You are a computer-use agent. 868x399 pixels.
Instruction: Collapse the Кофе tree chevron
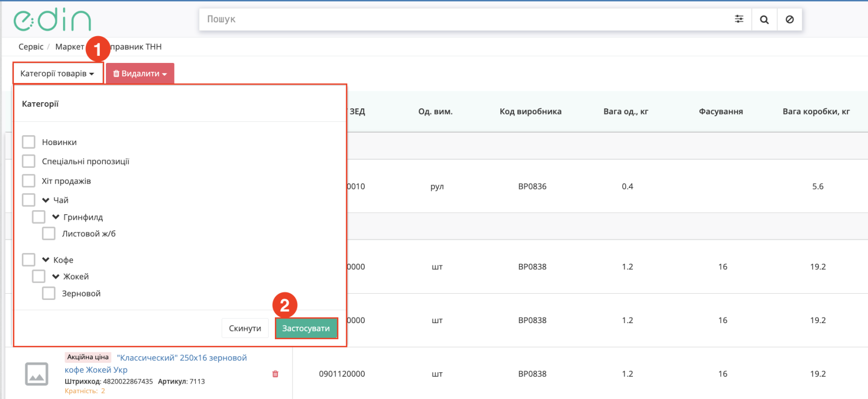[46, 260]
